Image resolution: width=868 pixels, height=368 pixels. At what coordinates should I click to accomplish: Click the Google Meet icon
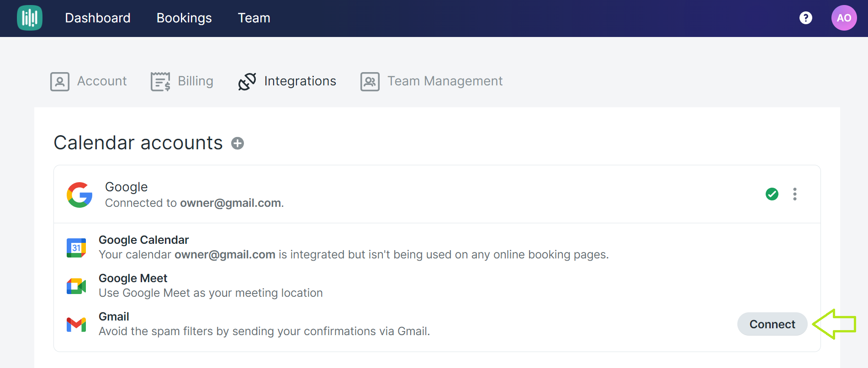click(x=76, y=286)
